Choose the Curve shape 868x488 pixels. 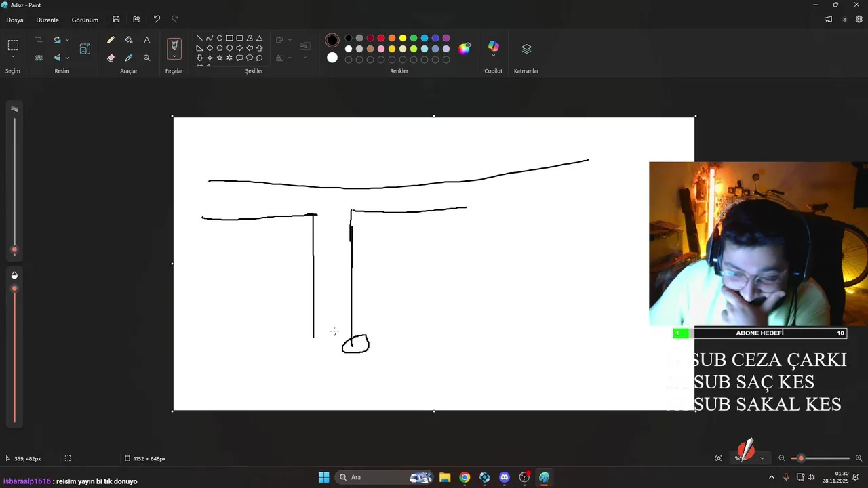210,39
